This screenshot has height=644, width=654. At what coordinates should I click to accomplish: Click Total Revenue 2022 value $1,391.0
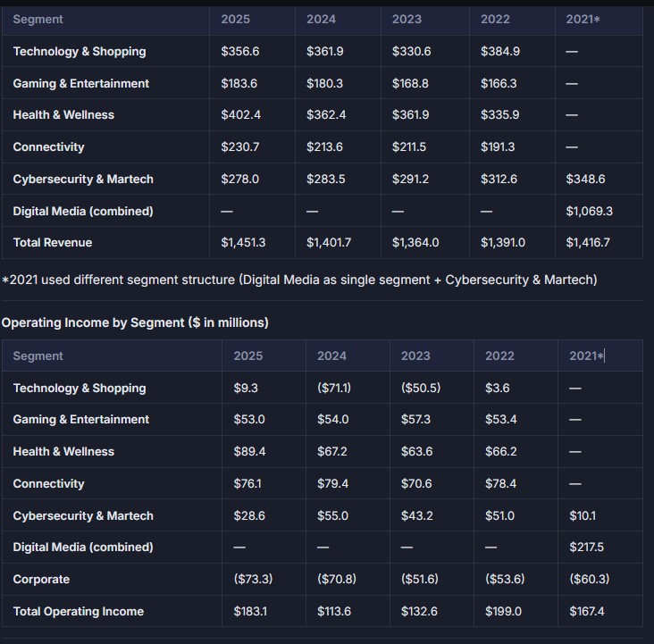[x=503, y=242]
